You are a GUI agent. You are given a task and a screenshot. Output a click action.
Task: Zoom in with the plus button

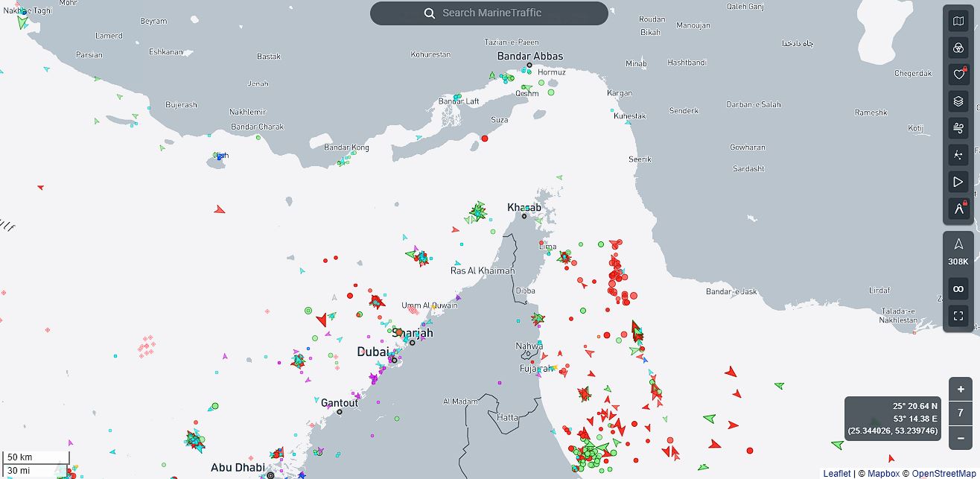[x=961, y=389]
